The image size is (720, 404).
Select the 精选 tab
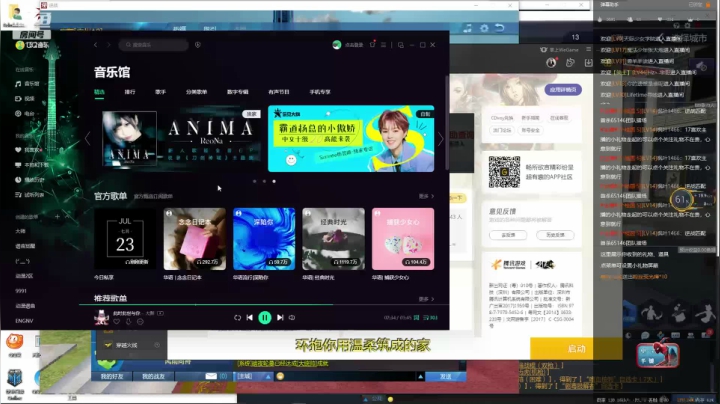[99, 92]
